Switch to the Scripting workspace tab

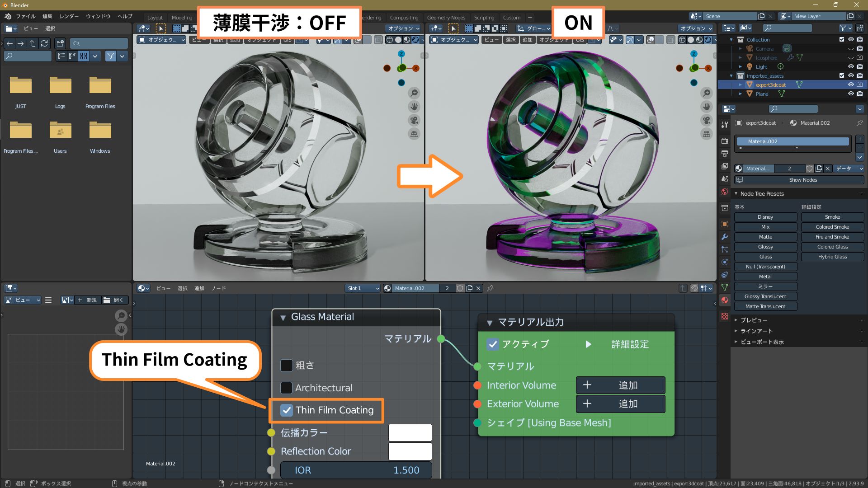coord(484,18)
